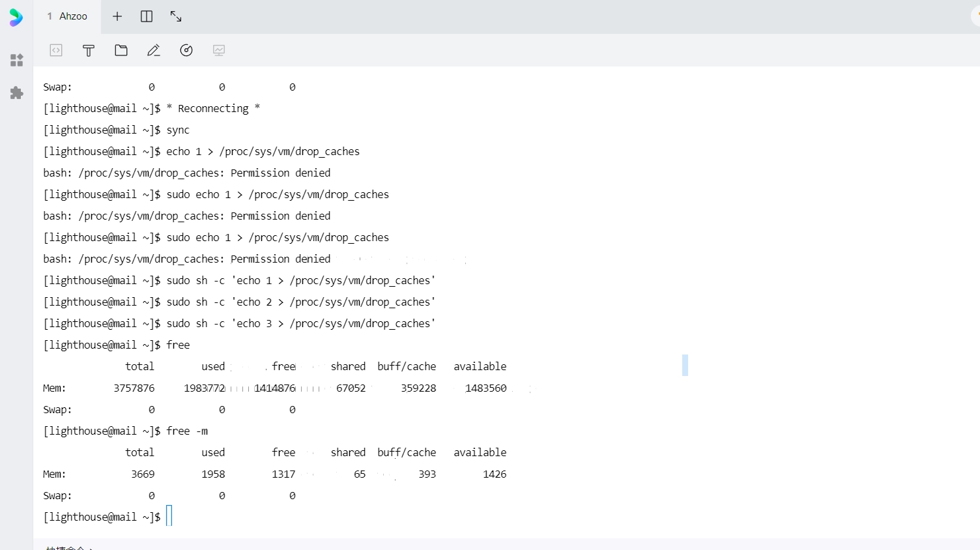980x550 pixels.
Task: Open the text style T icon
Action: [x=89, y=50]
